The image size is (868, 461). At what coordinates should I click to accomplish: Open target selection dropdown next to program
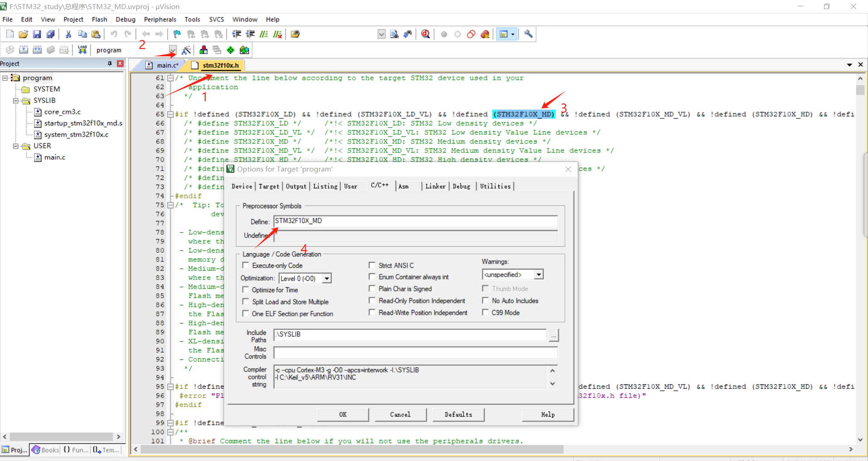tap(173, 50)
